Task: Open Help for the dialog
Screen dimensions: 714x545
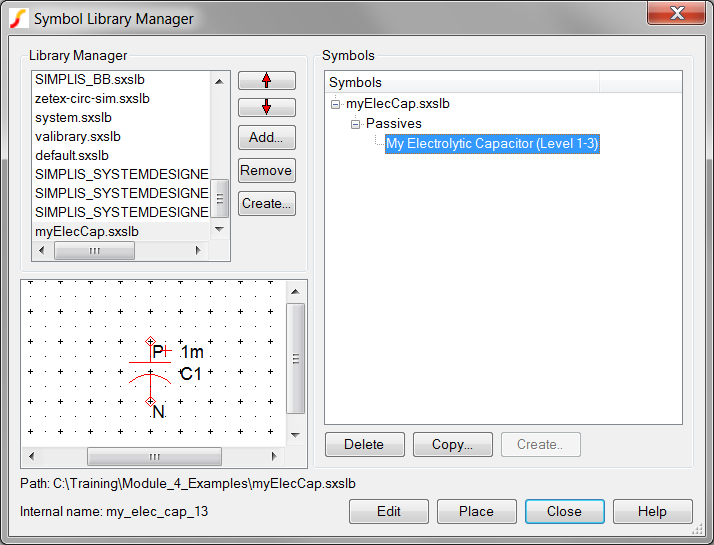Action: [x=653, y=511]
